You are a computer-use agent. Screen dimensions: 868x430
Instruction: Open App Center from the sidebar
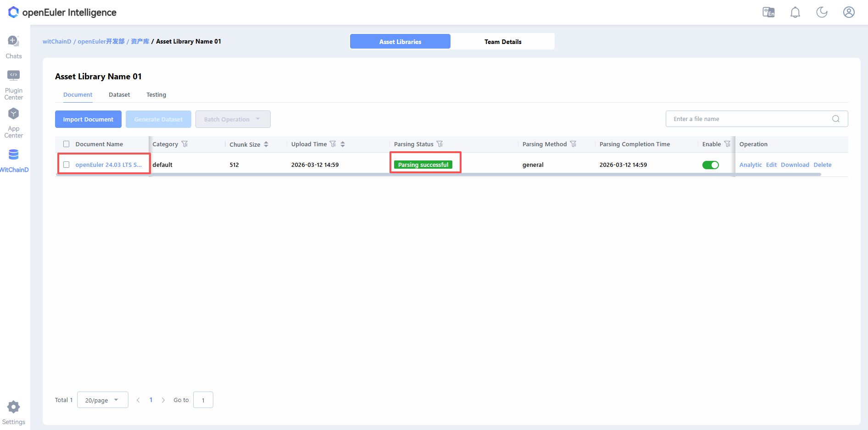(x=13, y=113)
